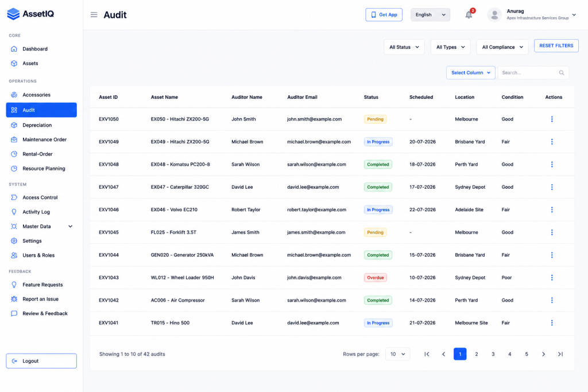Image resolution: width=588 pixels, height=392 pixels.
Task: Expand Master Data submenu chevron
Action: coord(70,226)
